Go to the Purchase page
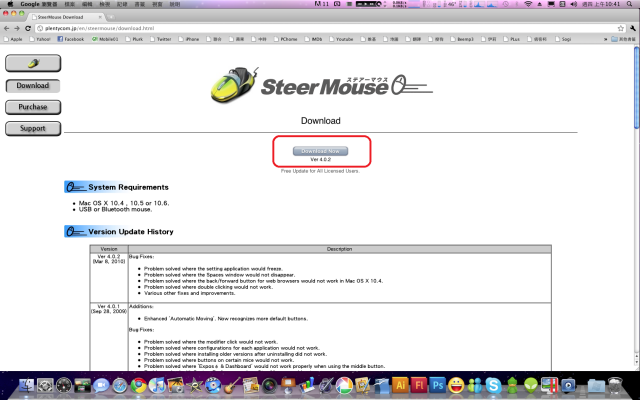 click(33, 107)
